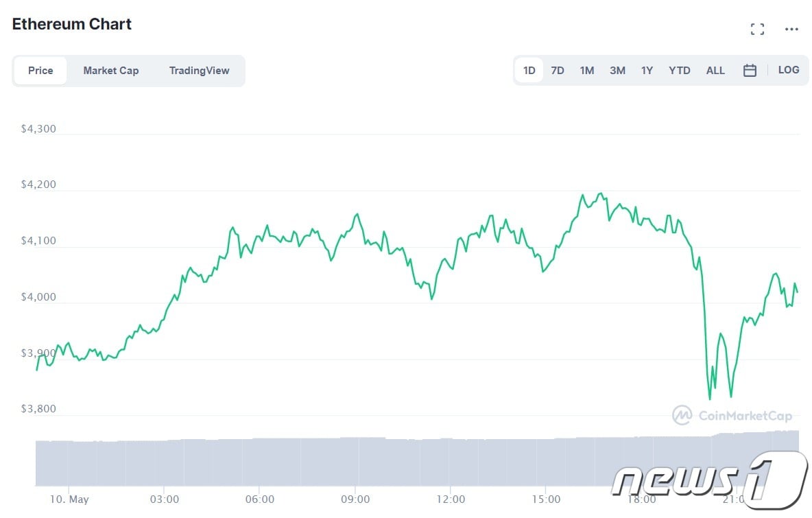Open the three-dot more options menu
This screenshot has width=812, height=518.
pos(791,29)
